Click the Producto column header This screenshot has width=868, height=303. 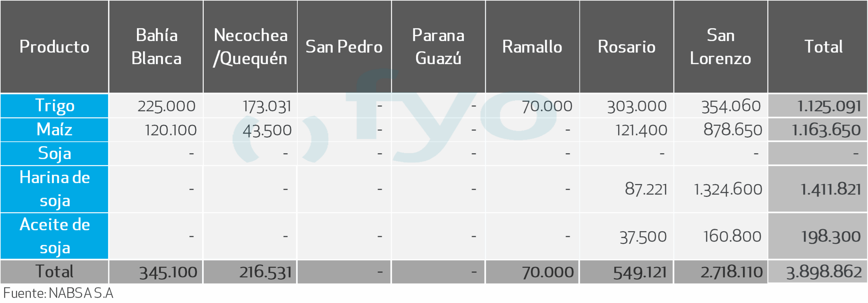54,47
